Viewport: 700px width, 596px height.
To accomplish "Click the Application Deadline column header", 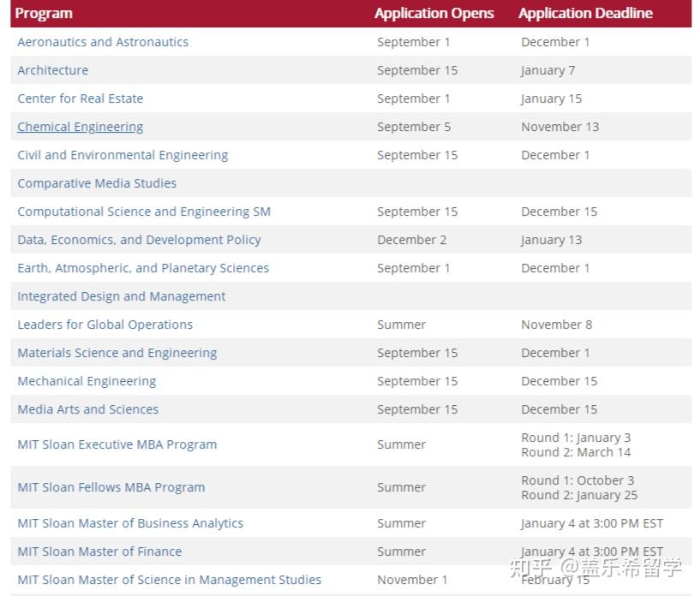I will coord(585,14).
